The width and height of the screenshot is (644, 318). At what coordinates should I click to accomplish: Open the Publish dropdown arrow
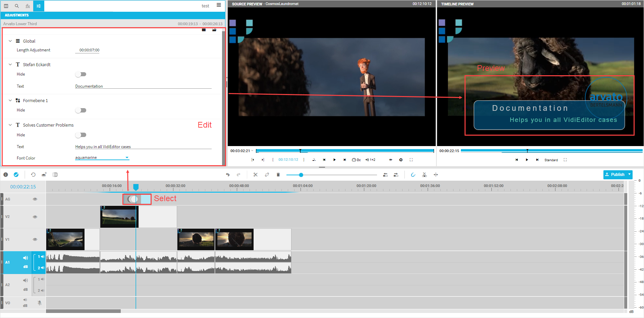[x=630, y=174]
